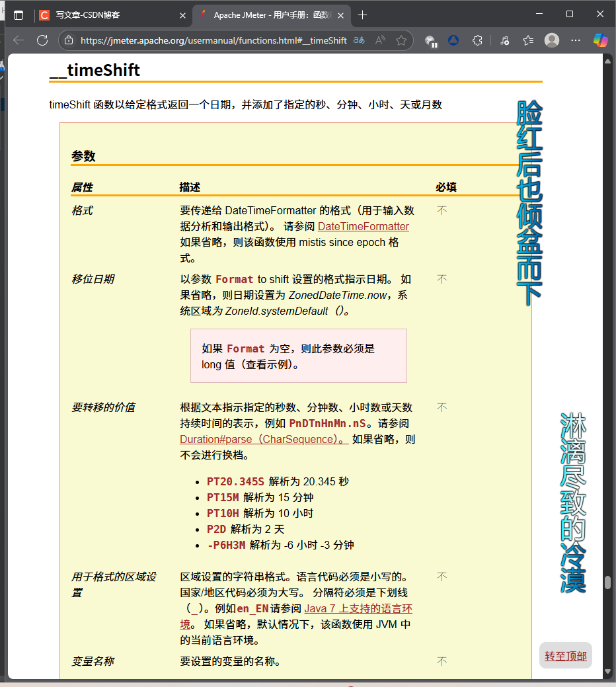The width and height of the screenshot is (616, 687).
Task: Click the PnDTnHnMn.nS code text
Action: pyautogui.click(x=327, y=423)
